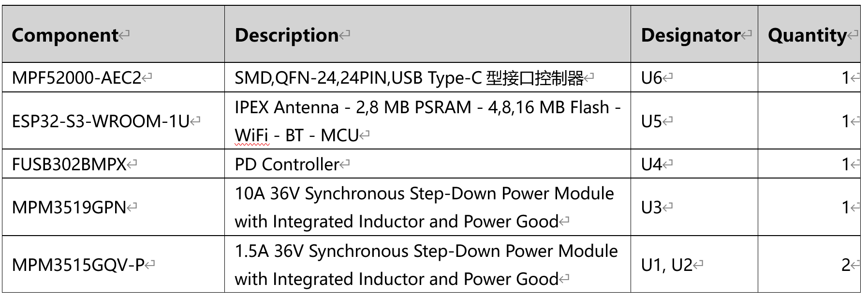Click the Quantity header cell
Image resolution: width=868 pixels, height=298 pixels.
pos(807,35)
